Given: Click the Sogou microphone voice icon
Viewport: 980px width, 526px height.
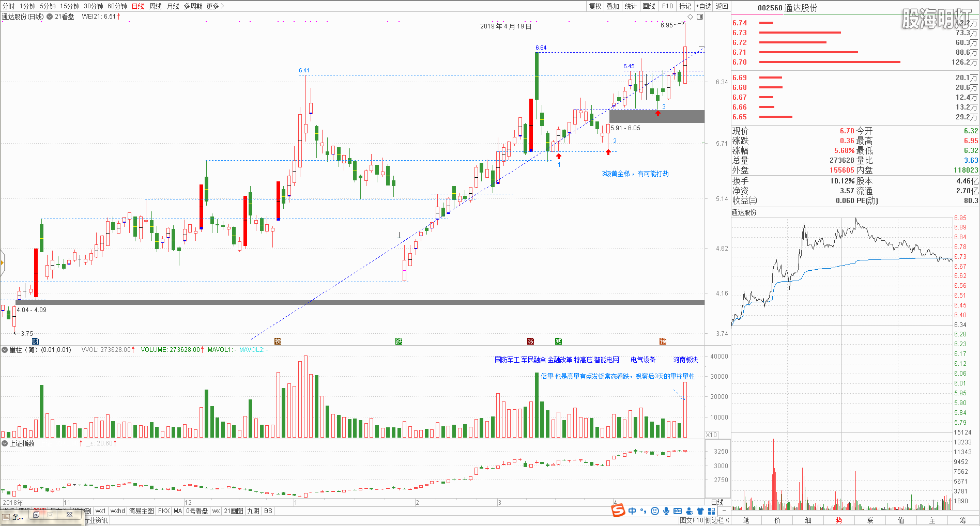Looking at the screenshot, I should [666, 511].
